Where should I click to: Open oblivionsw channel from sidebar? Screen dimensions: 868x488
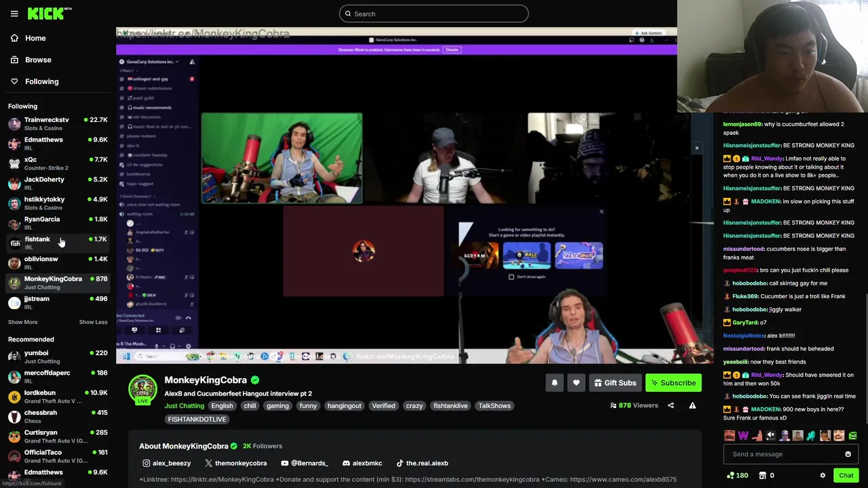(x=58, y=262)
